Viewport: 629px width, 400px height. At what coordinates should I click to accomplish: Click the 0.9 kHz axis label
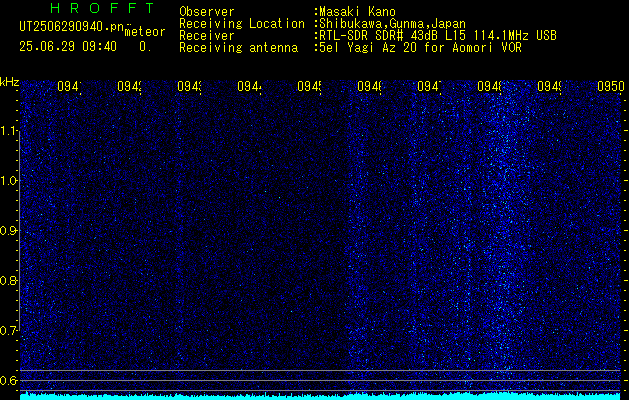(x=10, y=231)
